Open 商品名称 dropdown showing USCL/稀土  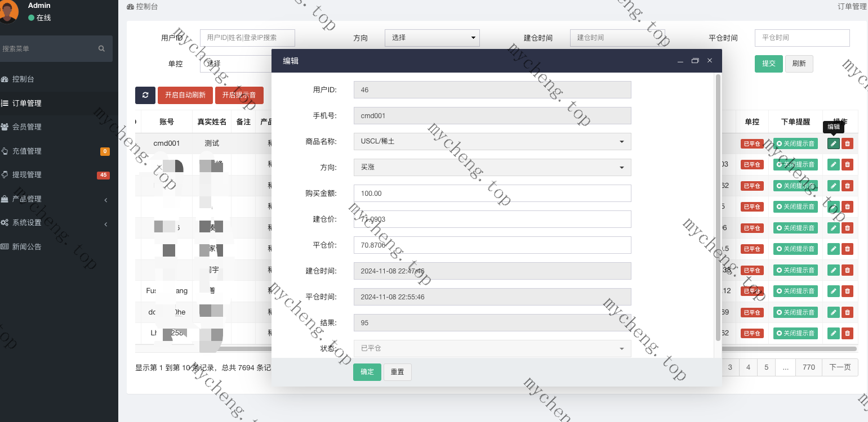pos(492,141)
